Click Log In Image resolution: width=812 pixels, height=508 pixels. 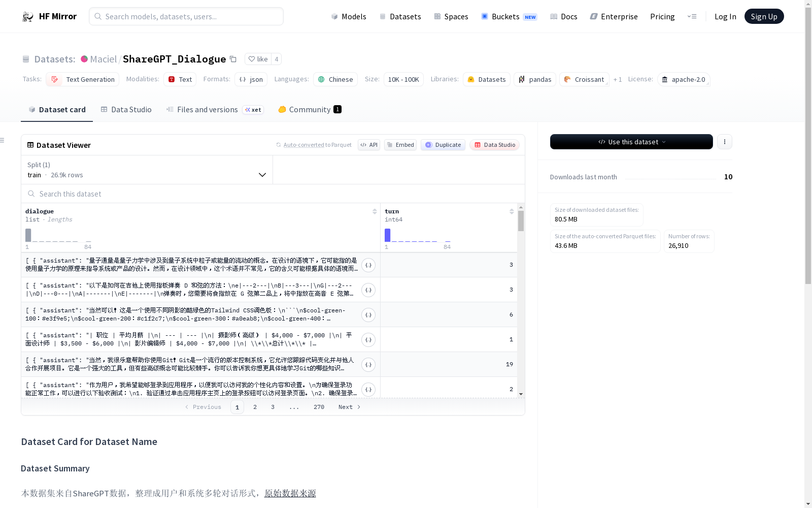[x=725, y=16]
